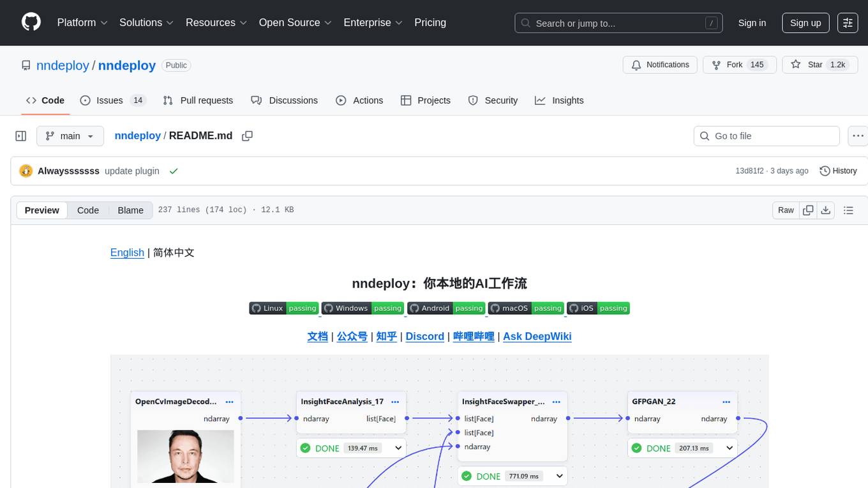Image resolution: width=868 pixels, height=488 pixels.
Task: Open the 知乎 link
Action: click(386, 336)
